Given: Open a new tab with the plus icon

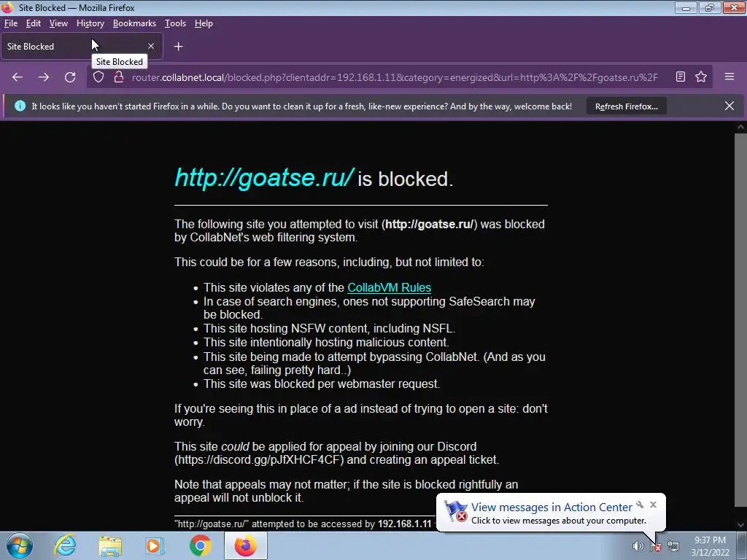Looking at the screenshot, I should pyautogui.click(x=178, y=46).
